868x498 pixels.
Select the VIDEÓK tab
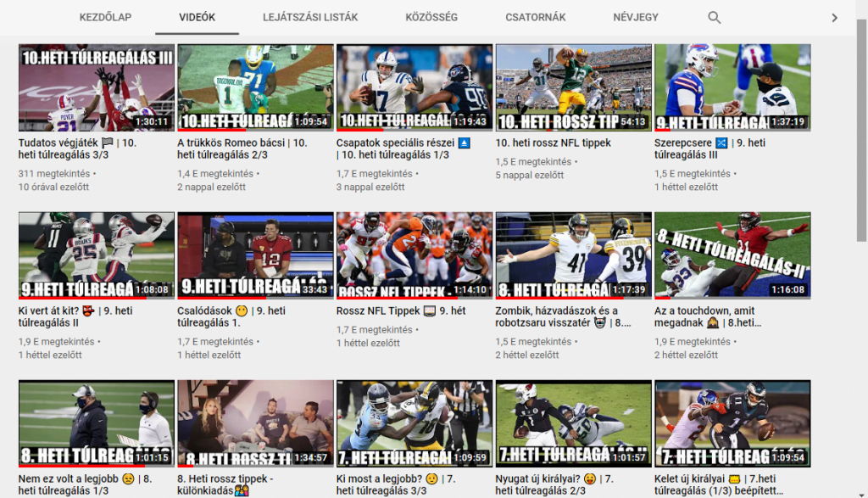pyautogui.click(x=197, y=17)
